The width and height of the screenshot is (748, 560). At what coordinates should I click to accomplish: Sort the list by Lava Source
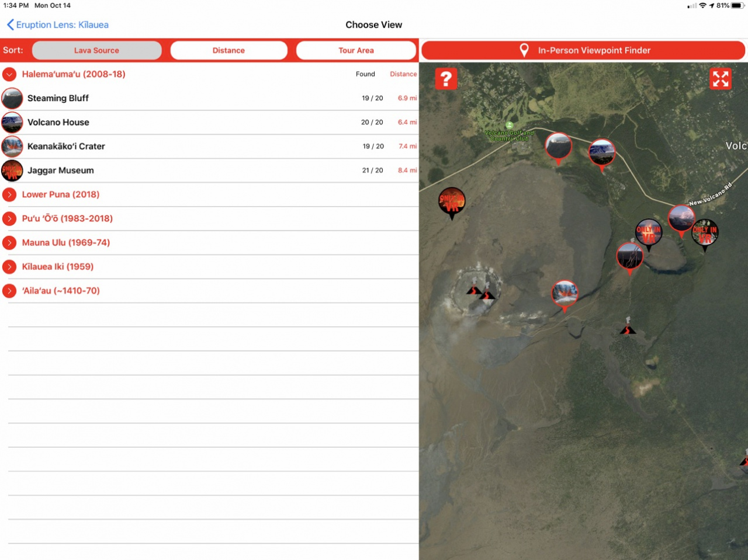96,50
